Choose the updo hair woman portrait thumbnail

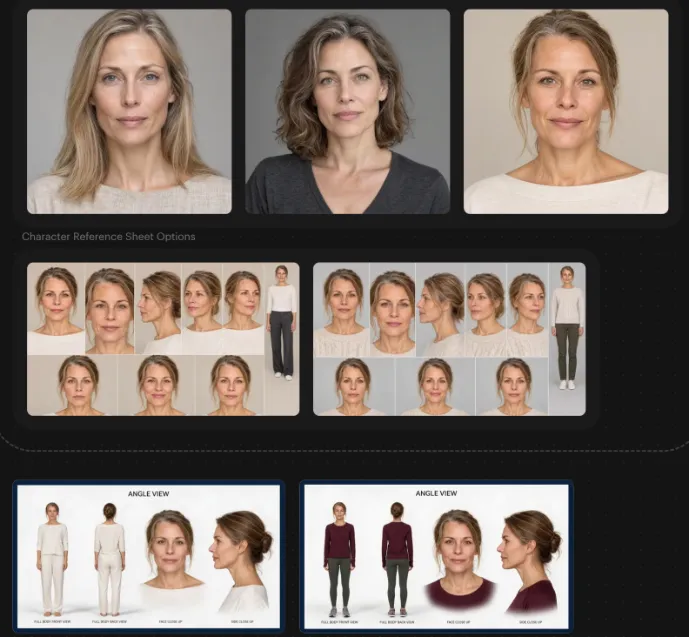click(566, 112)
